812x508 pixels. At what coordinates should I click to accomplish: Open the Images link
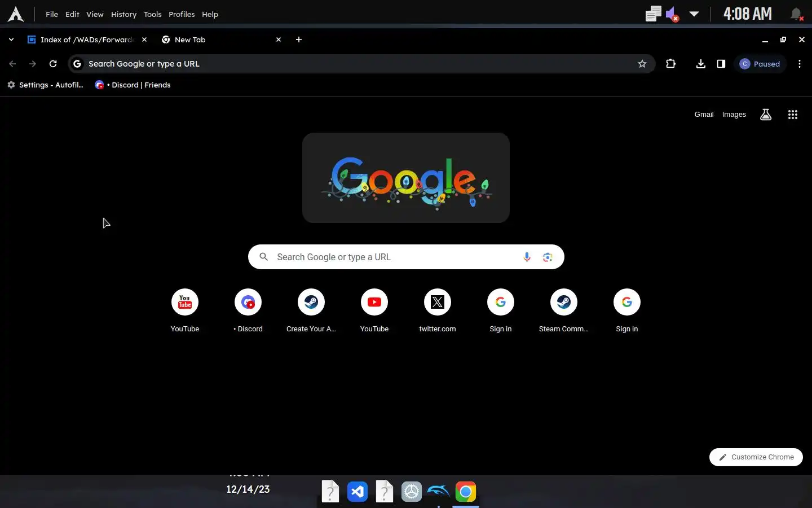[x=734, y=115]
